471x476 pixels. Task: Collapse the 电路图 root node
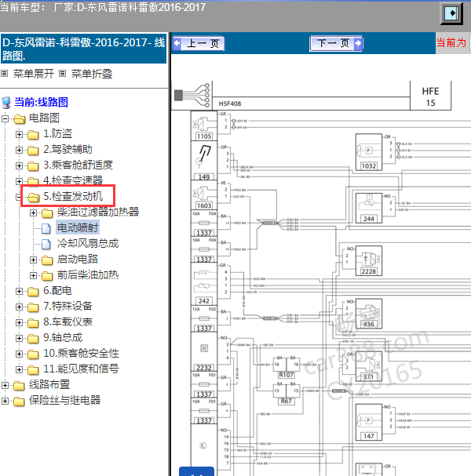tap(5, 118)
